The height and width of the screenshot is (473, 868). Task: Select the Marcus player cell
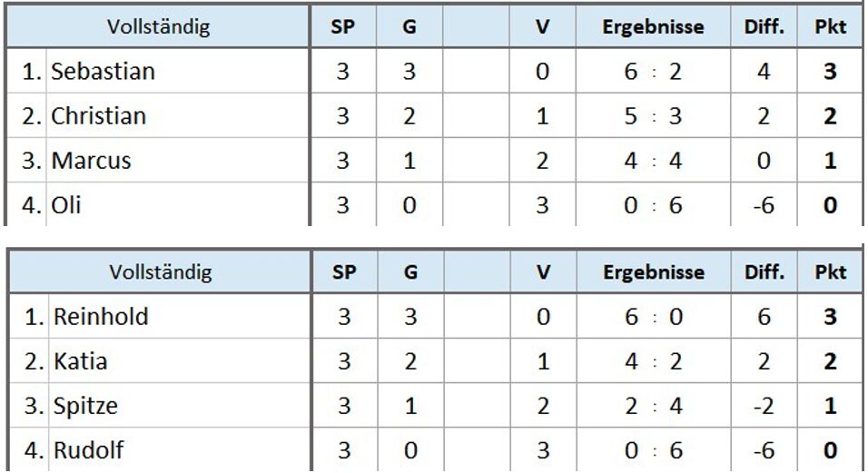click(x=91, y=162)
